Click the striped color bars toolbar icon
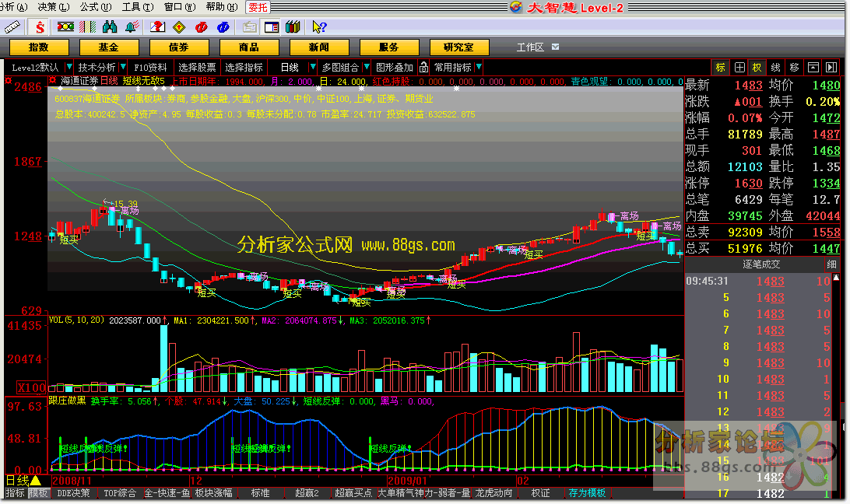 (x=87, y=26)
